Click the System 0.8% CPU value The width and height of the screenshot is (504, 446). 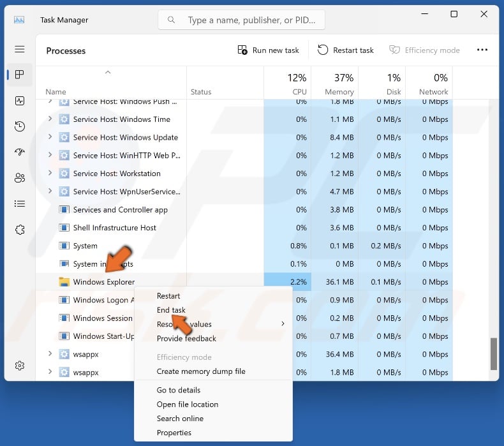click(x=299, y=246)
